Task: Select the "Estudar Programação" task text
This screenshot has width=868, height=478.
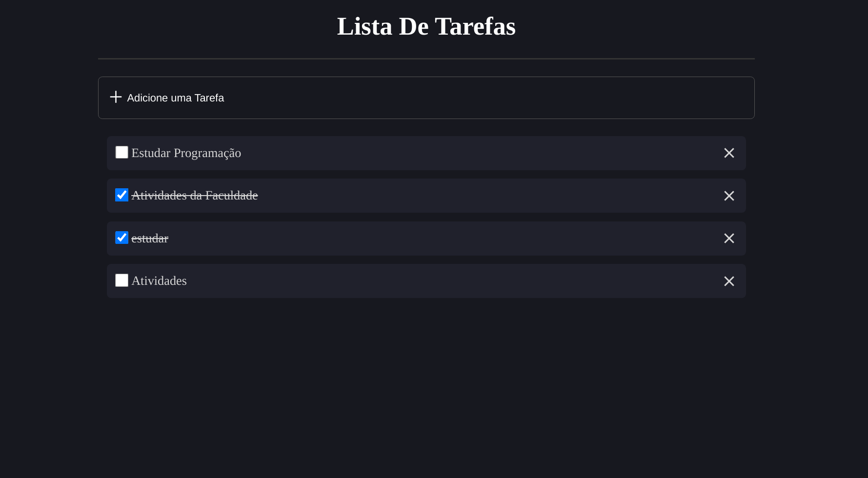Action: tap(186, 153)
